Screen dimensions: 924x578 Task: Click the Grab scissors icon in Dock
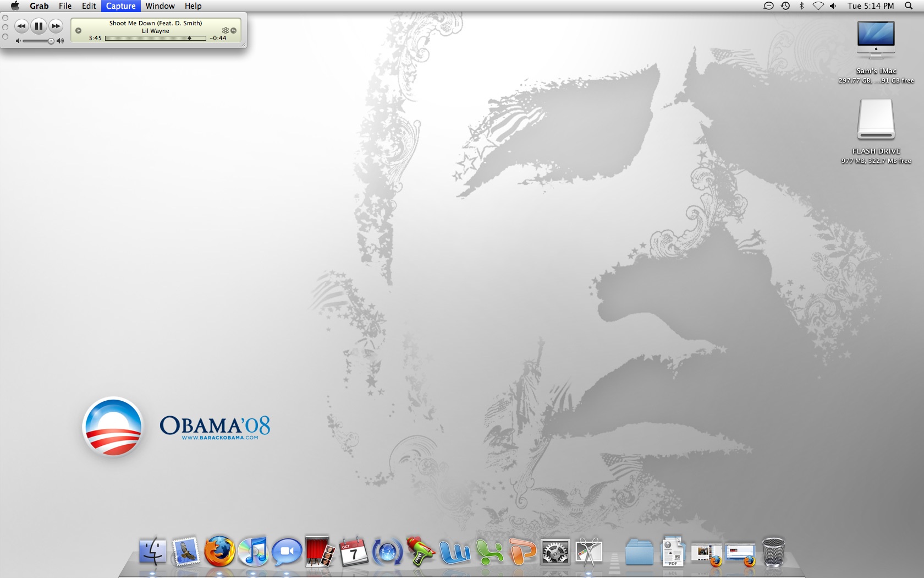coord(589,551)
